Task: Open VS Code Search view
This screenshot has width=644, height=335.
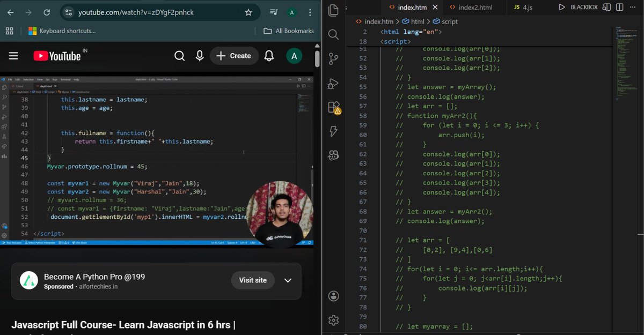Action: pos(333,35)
